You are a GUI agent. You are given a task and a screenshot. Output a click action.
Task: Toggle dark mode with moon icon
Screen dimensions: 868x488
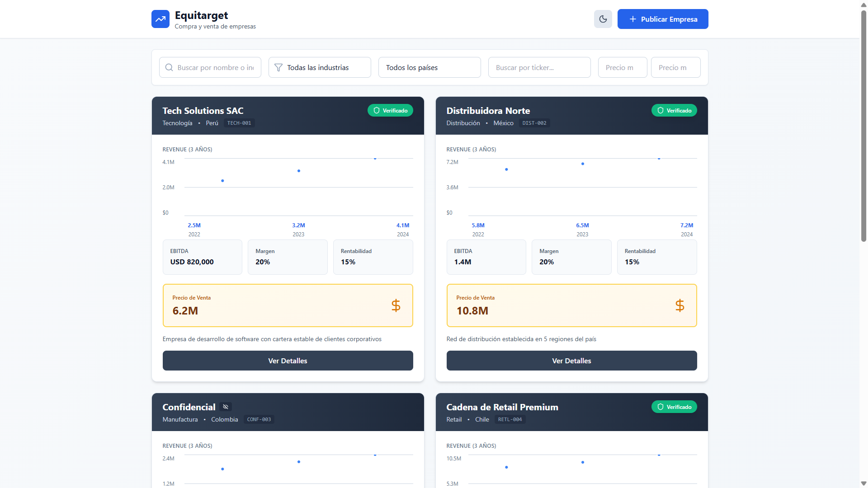point(603,19)
